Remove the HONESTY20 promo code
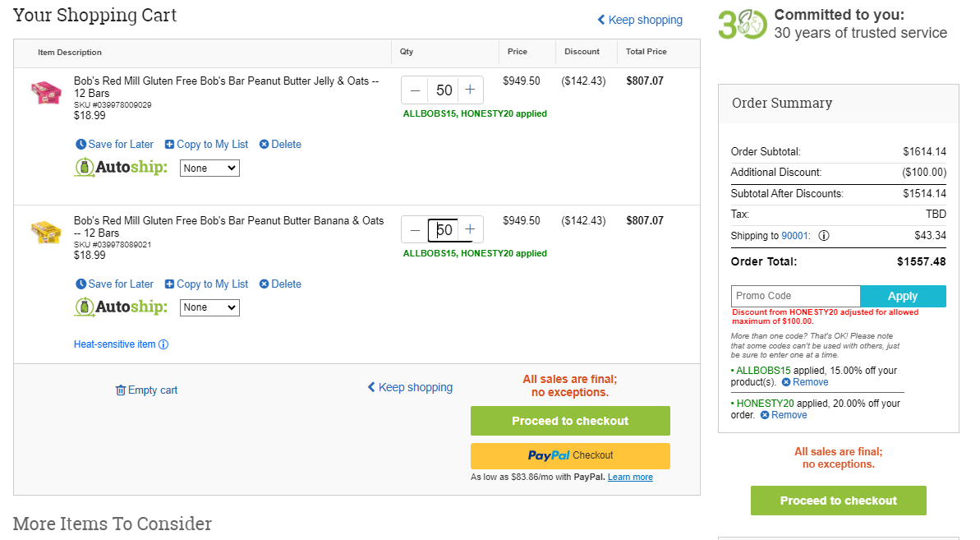The width and height of the screenshot is (980, 540). 784,415
